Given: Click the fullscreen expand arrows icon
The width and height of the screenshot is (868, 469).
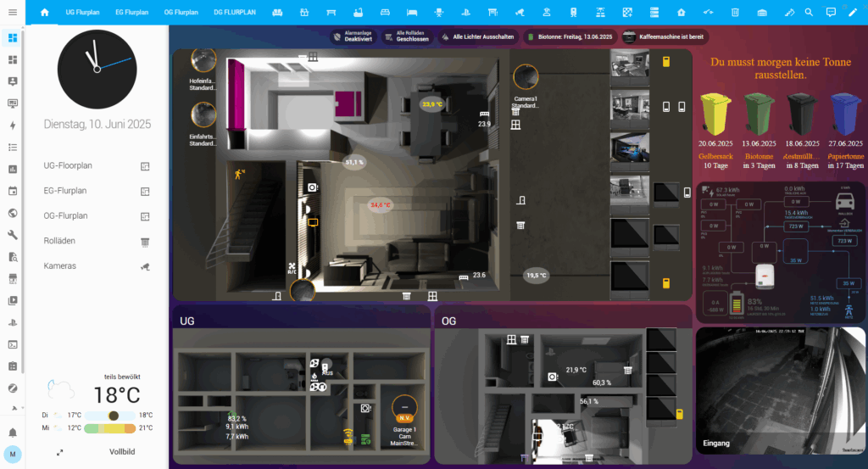Looking at the screenshot, I should [60, 452].
